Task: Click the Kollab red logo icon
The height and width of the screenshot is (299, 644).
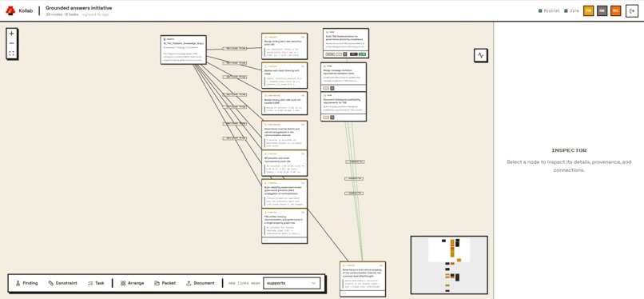Action: click(10, 10)
